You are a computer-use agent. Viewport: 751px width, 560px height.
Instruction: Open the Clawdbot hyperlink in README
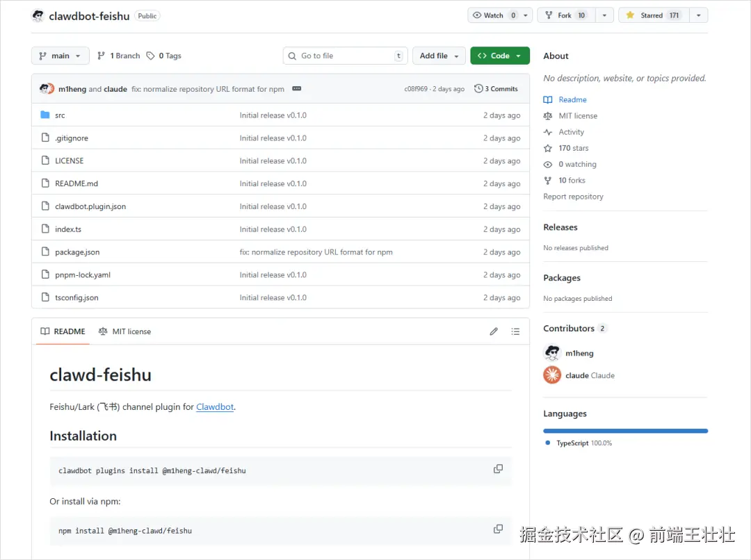point(215,406)
